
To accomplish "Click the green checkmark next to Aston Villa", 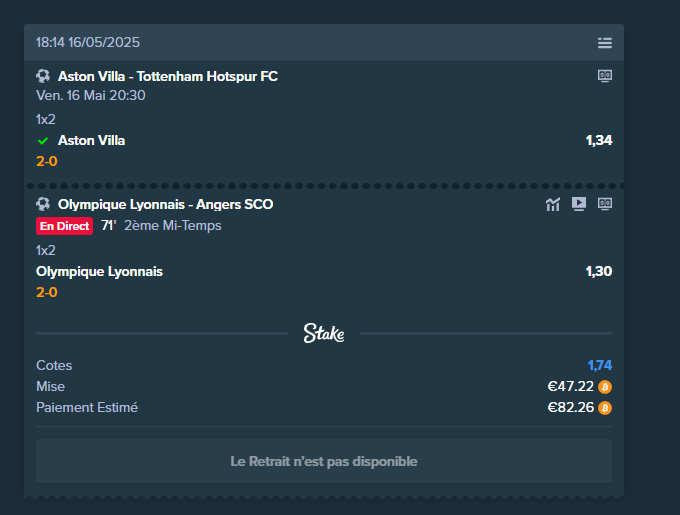I will click(x=43, y=141).
